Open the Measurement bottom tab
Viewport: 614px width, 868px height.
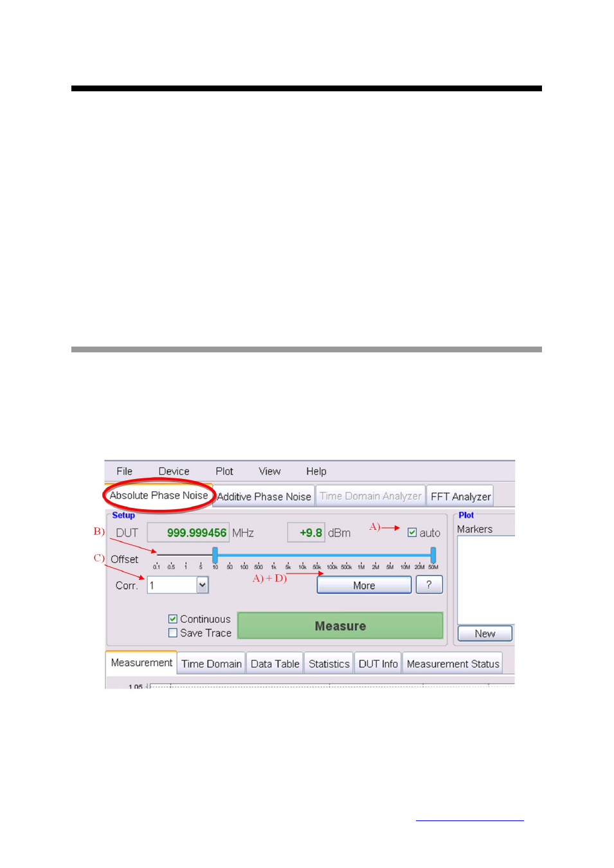click(141, 662)
